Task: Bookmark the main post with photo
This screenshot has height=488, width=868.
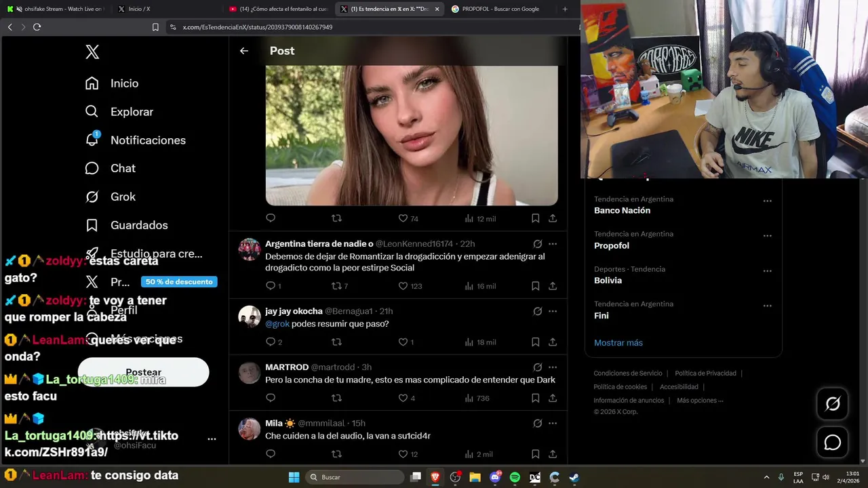Action: point(535,218)
